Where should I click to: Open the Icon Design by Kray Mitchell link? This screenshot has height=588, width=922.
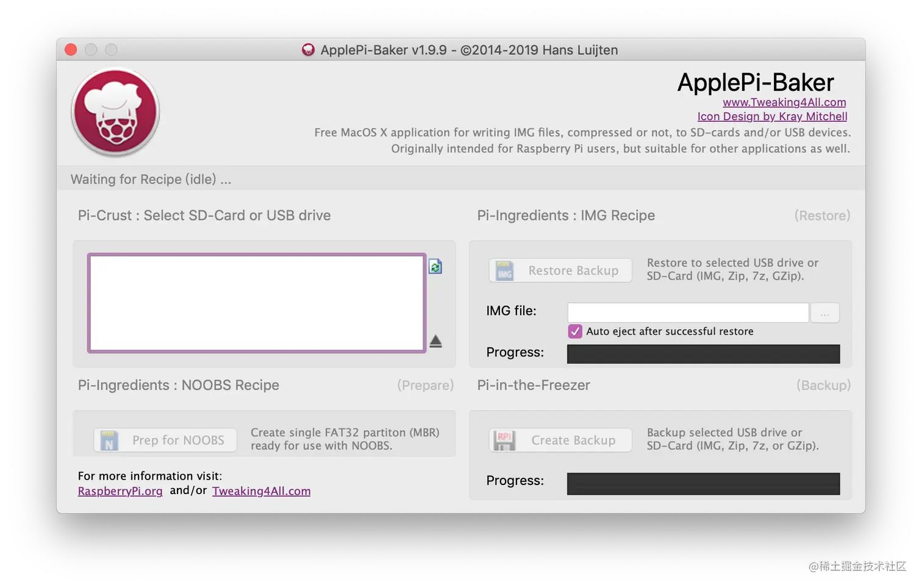pos(772,116)
